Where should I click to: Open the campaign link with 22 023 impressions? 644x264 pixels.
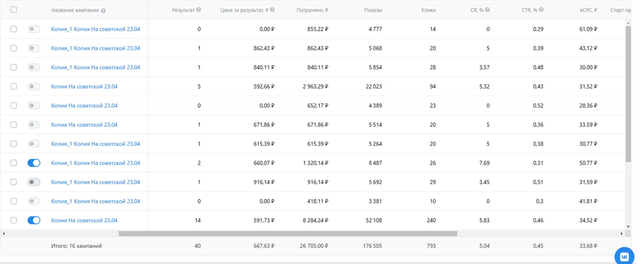(x=84, y=86)
